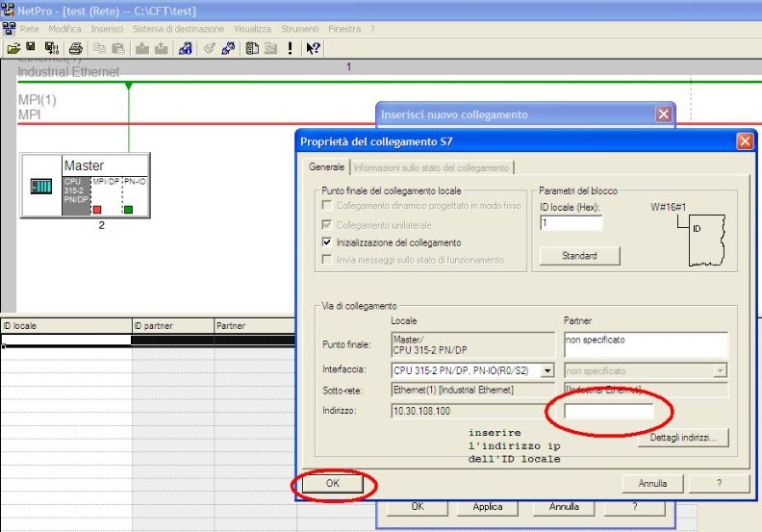The height and width of the screenshot is (532, 762).
Task: Select the Generale tab
Action: tap(326, 166)
